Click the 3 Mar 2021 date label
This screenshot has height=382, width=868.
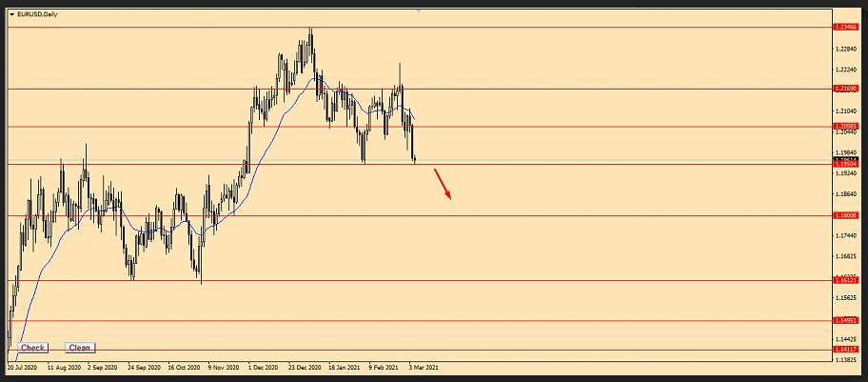pyautogui.click(x=424, y=366)
